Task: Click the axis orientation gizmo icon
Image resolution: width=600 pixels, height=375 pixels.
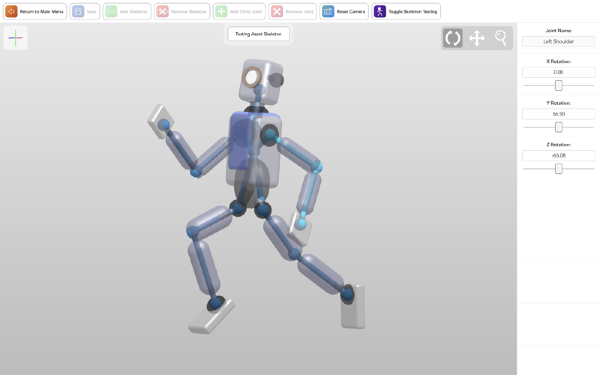Action: click(15, 38)
